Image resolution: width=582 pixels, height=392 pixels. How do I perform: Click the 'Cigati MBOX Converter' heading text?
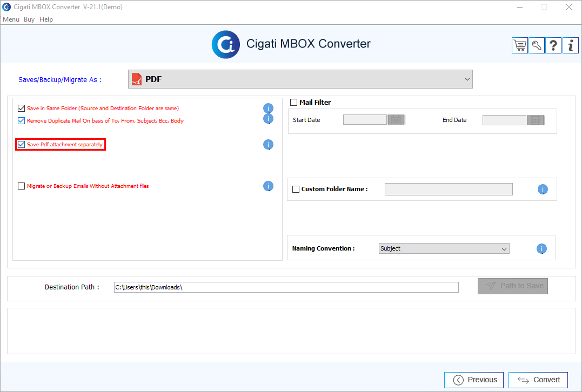(x=309, y=44)
